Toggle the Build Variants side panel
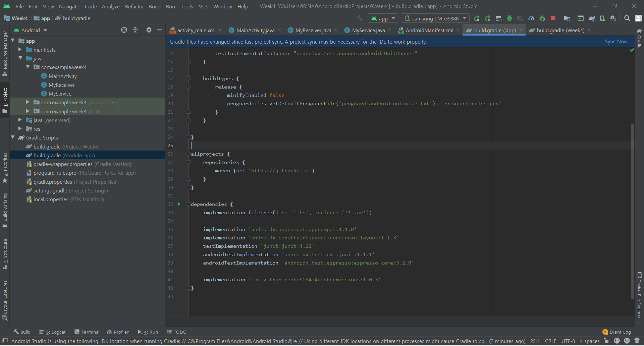The width and height of the screenshot is (644, 346). click(5, 211)
